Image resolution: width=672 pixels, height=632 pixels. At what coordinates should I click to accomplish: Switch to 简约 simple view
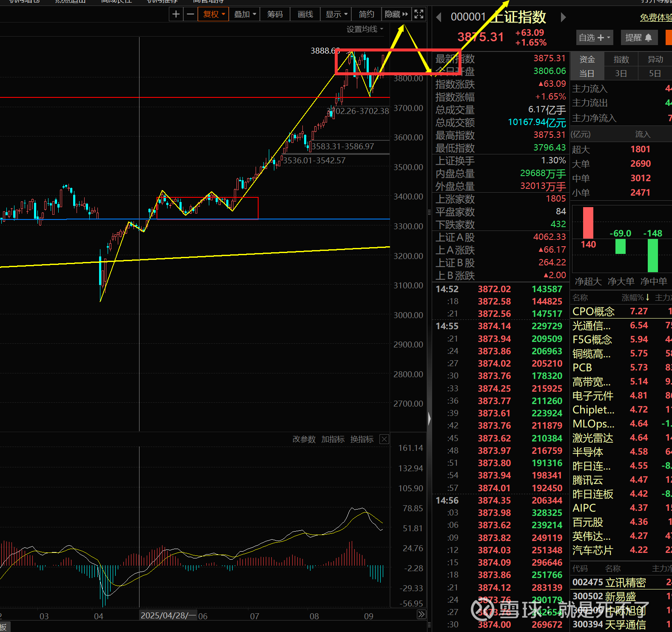[x=366, y=14]
